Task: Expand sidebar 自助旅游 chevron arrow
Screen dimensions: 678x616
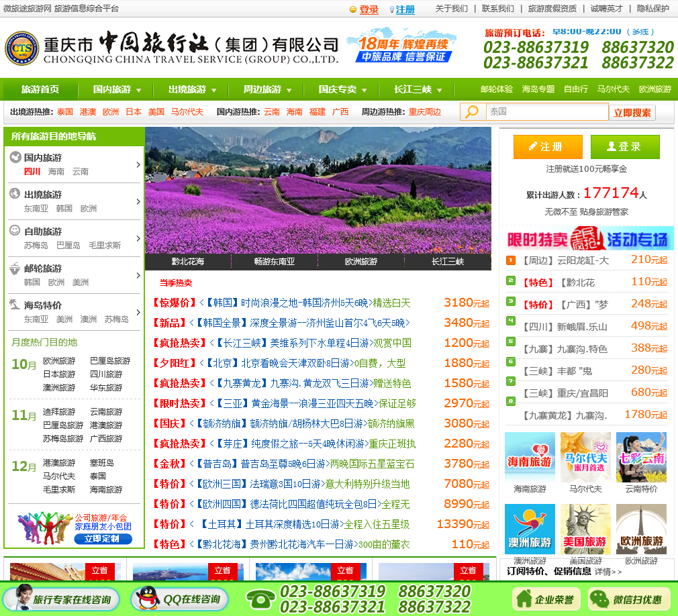Action: 138,238
